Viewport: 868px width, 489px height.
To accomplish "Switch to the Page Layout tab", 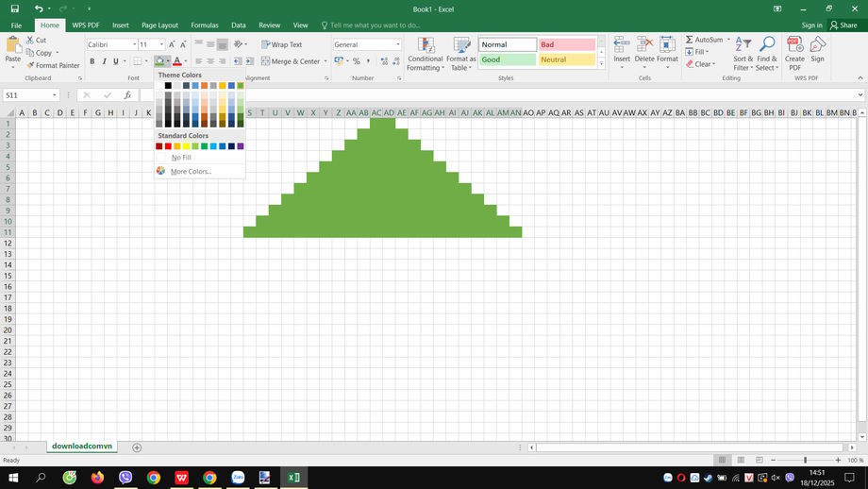I will pos(159,25).
